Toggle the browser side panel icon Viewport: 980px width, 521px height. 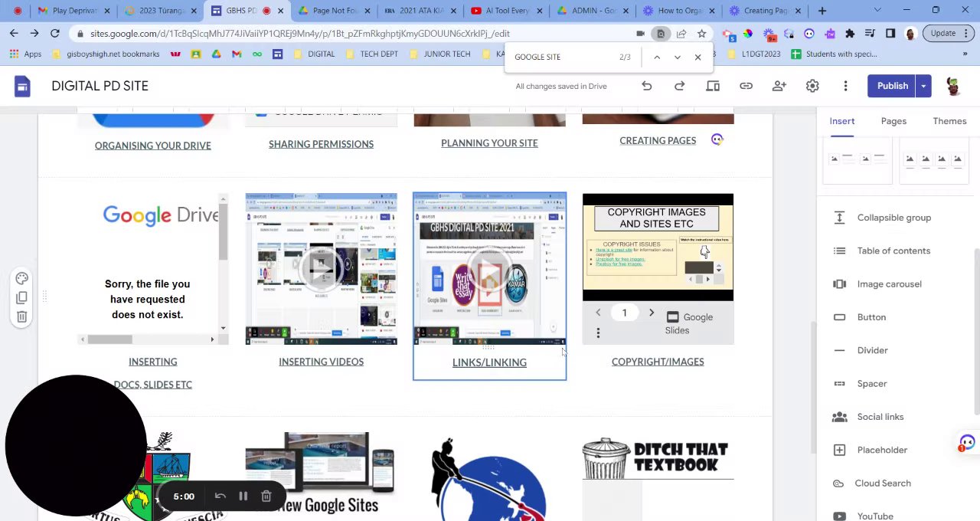tap(890, 34)
